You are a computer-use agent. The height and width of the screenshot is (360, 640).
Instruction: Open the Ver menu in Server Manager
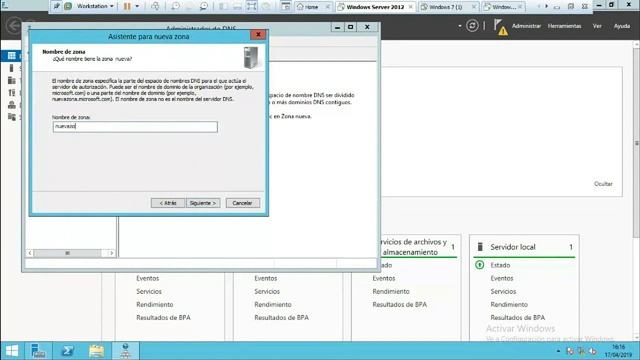click(597, 26)
